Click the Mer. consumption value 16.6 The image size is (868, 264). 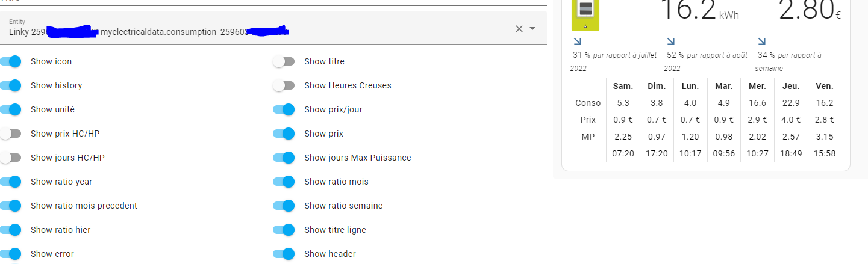coord(757,103)
